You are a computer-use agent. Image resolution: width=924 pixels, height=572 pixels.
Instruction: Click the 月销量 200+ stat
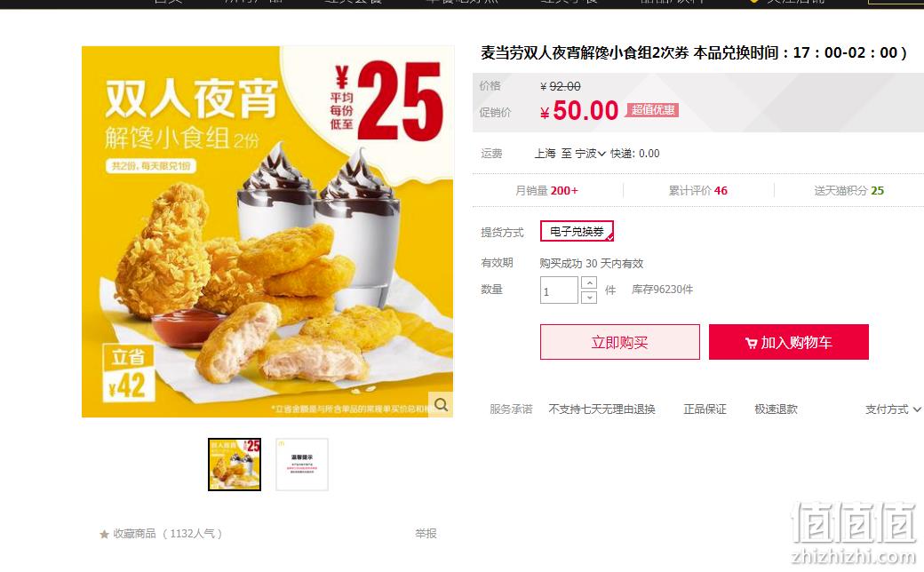pyautogui.click(x=547, y=191)
